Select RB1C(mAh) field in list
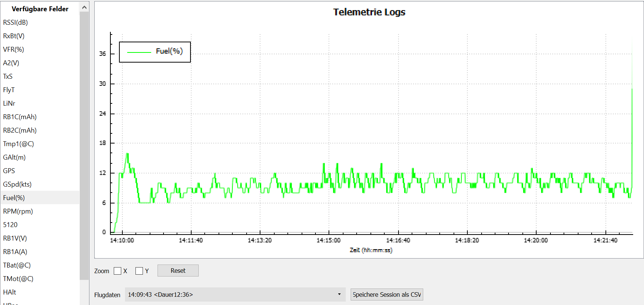Screen dimensions: 644x305 click(x=20, y=117)
